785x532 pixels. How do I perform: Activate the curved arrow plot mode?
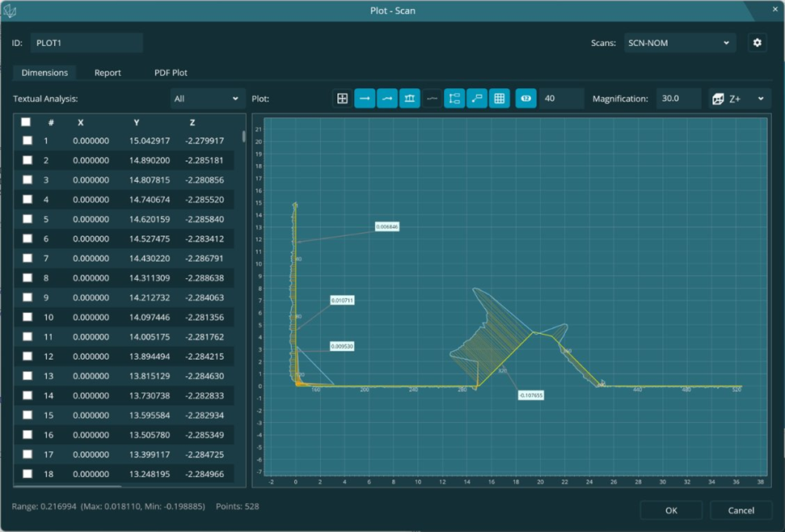coord(387,98)
